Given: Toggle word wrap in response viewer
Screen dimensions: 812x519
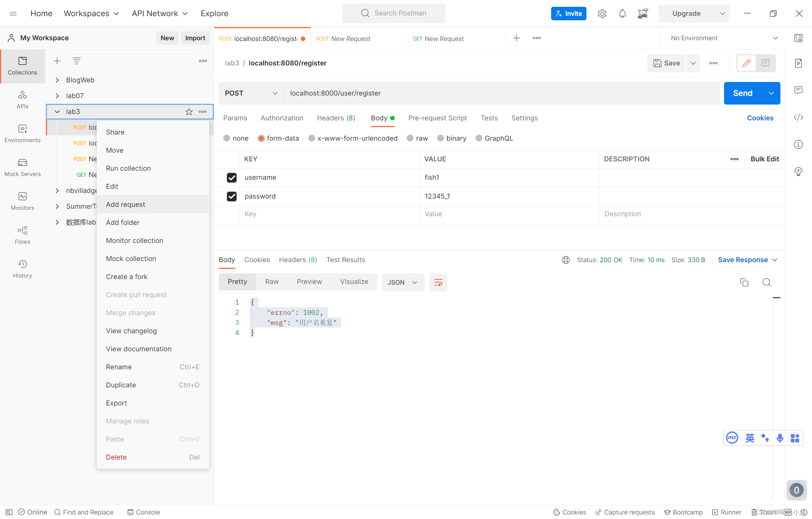Looking at the screenshot, I should (x=438, y=282).
